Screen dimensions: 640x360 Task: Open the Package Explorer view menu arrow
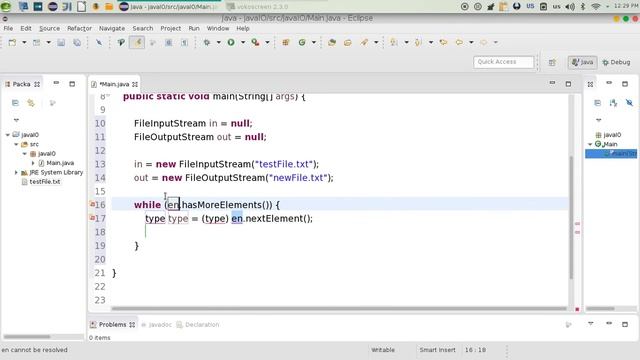[x=16, y=120]
